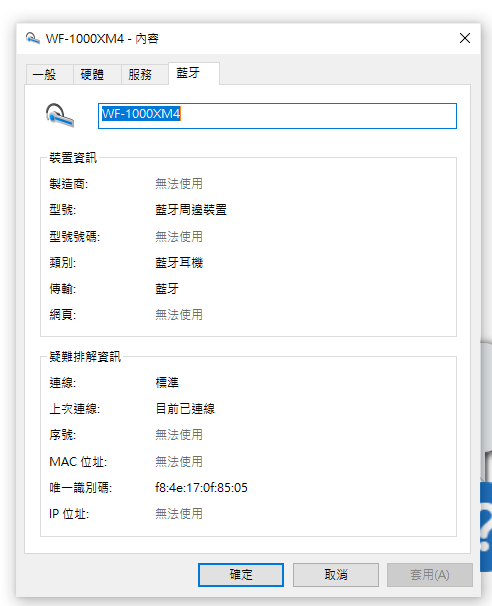The height and width of the screenshot is (606, 492).
Task: Click the 連線: label
Action: (x=63, y=383)
